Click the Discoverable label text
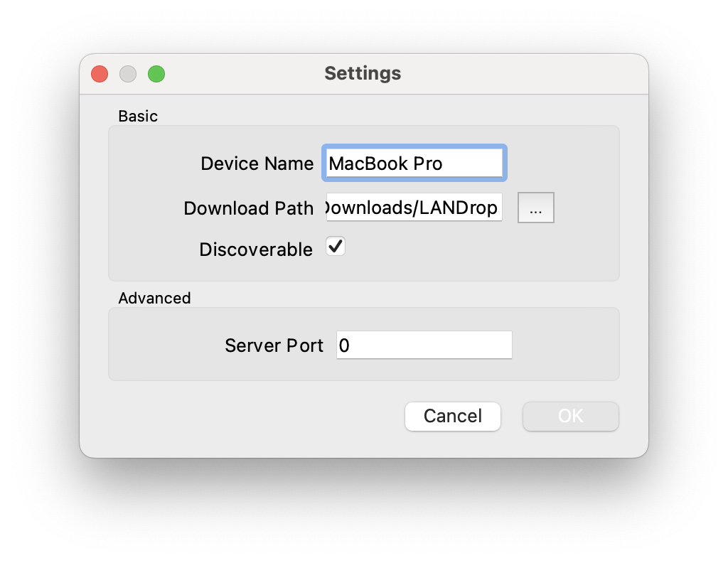 (256, 250)
